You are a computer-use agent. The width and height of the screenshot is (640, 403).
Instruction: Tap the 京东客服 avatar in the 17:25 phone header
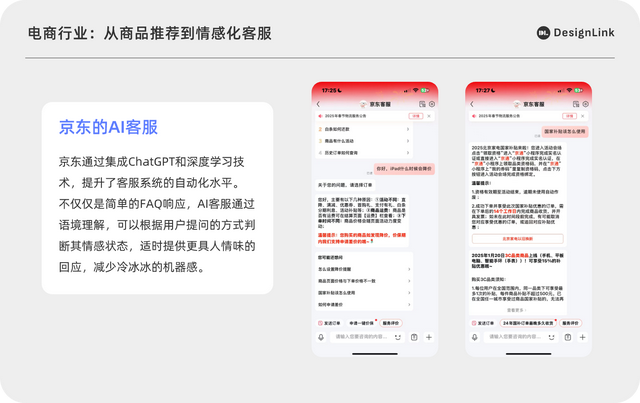click(363, 104)
